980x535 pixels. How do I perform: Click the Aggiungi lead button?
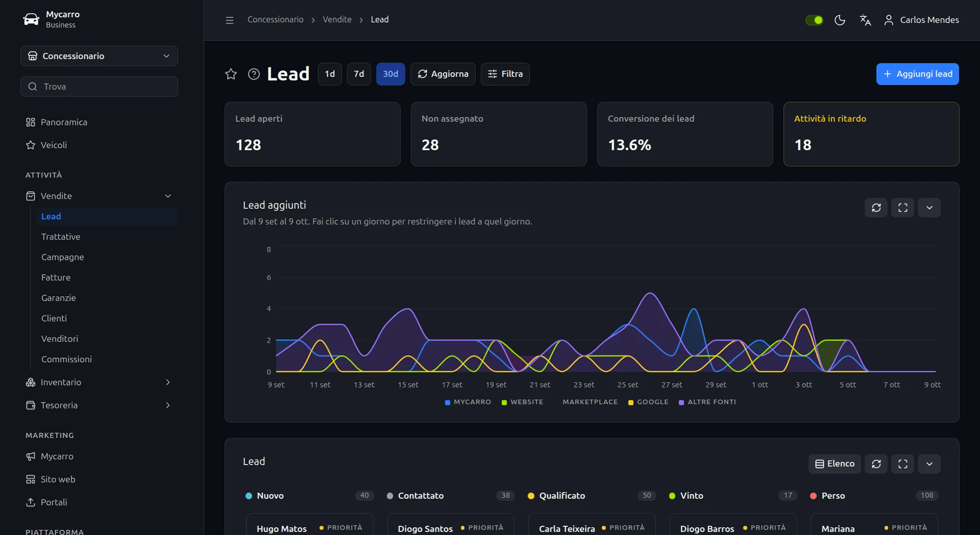[917, 74]
